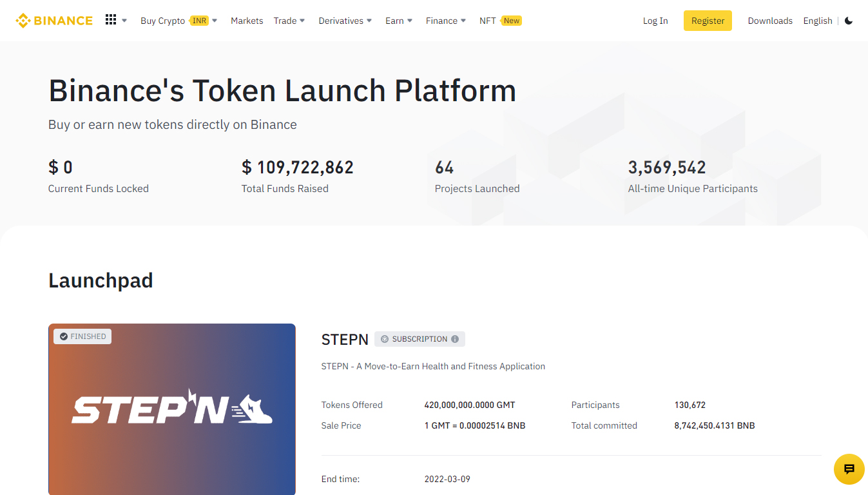This screenshot has width=868, height=495.
Task: Open the apps grid menu icon
Action: (x=111, y=20)
